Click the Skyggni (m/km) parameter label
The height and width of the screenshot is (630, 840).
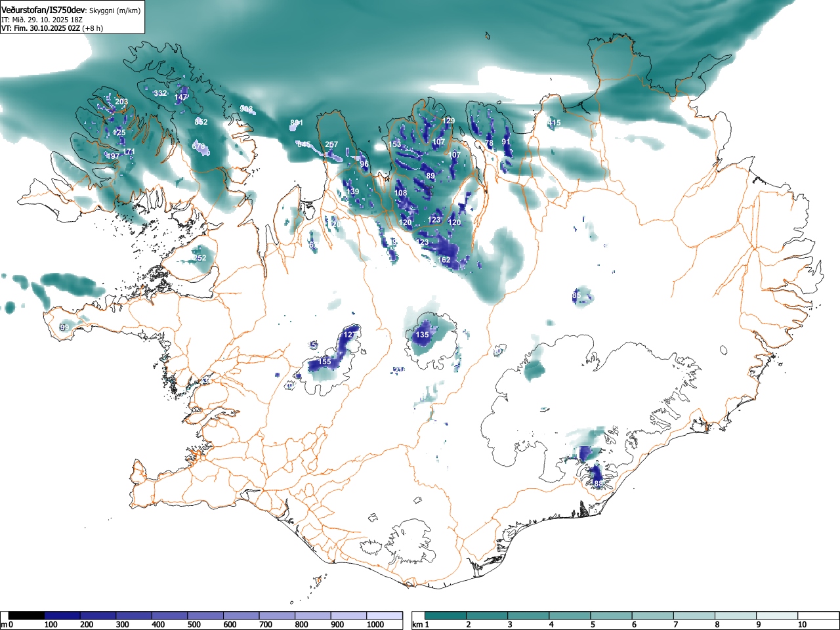tap(114, 9)
